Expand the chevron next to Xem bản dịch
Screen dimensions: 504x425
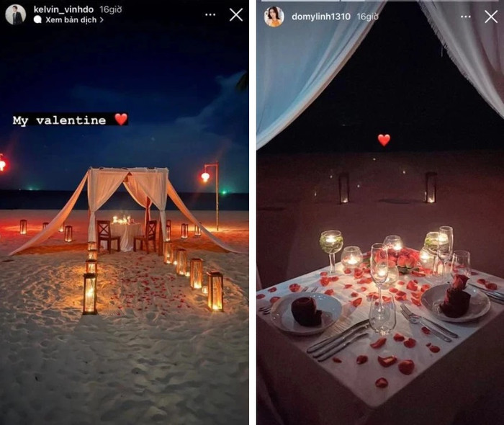point(102,20)
